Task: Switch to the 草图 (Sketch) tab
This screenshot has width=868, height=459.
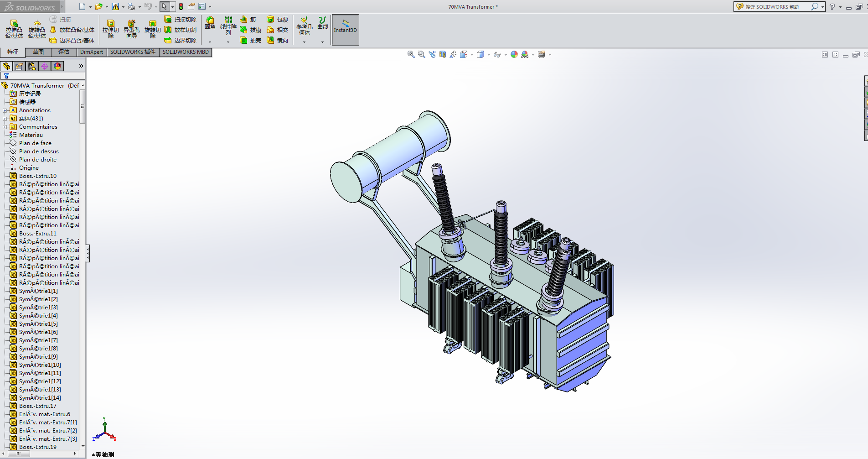Action: pos(38,52)
